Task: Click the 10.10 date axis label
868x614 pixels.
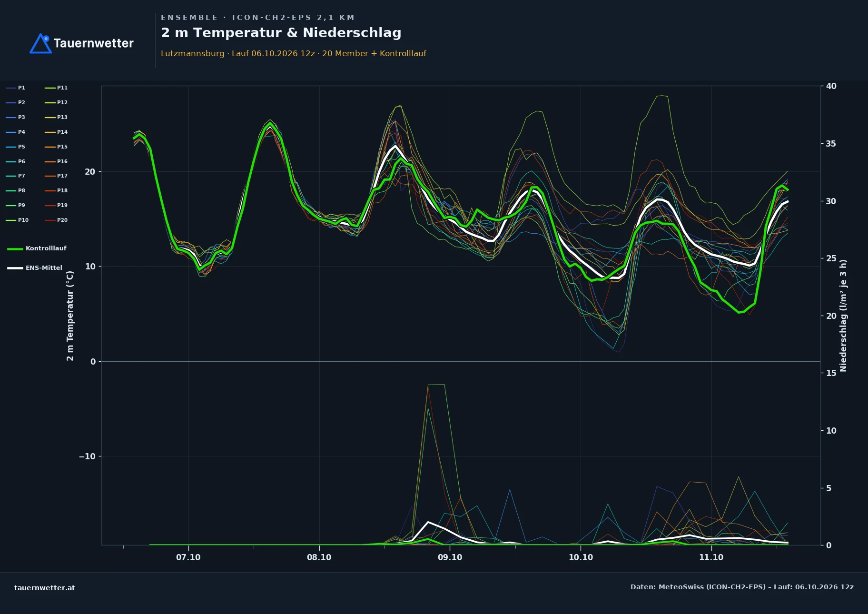Action: pos(581,557)
